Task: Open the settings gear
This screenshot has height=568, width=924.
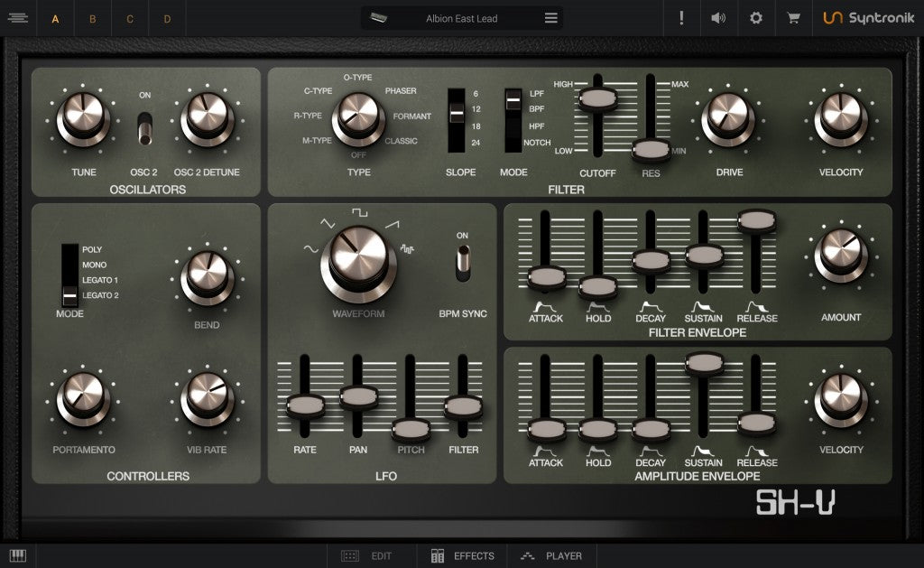Action: (755, 17)
